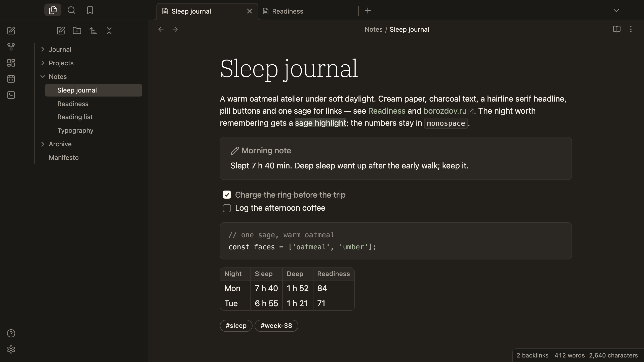Screen dimensions: 644x362
Task: Open today's daily note calendar icon
Action: coord(11,79)
